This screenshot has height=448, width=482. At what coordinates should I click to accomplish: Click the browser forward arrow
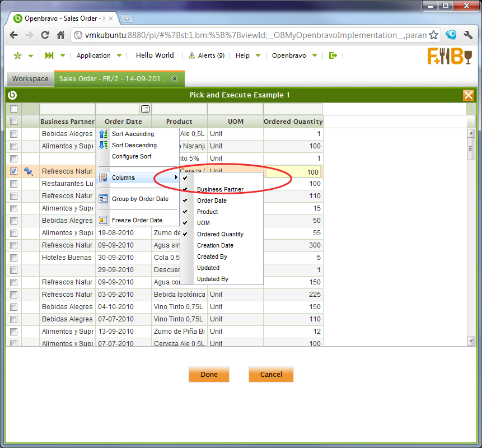30,35
